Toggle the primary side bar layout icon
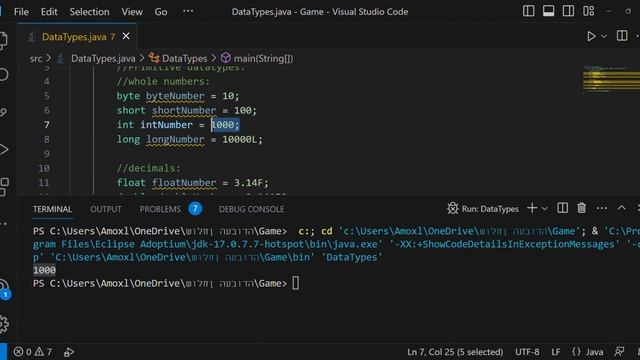This screenshot has width=640, height=360. point(529,11)
